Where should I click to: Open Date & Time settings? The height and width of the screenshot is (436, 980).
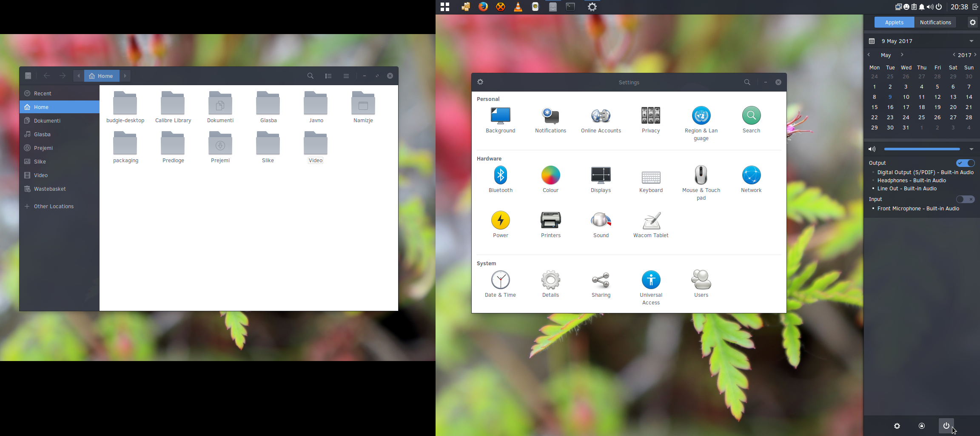coord(500,284)
